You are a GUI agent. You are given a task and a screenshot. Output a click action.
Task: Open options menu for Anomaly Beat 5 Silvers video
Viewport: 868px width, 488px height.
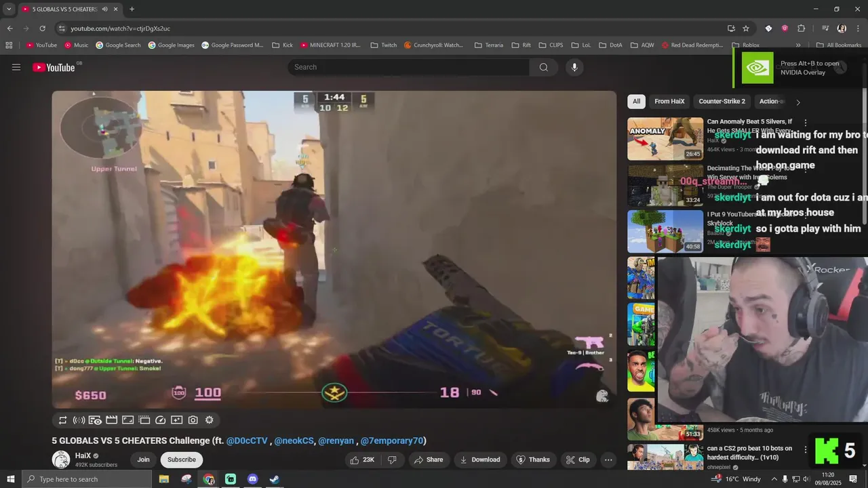805,123
